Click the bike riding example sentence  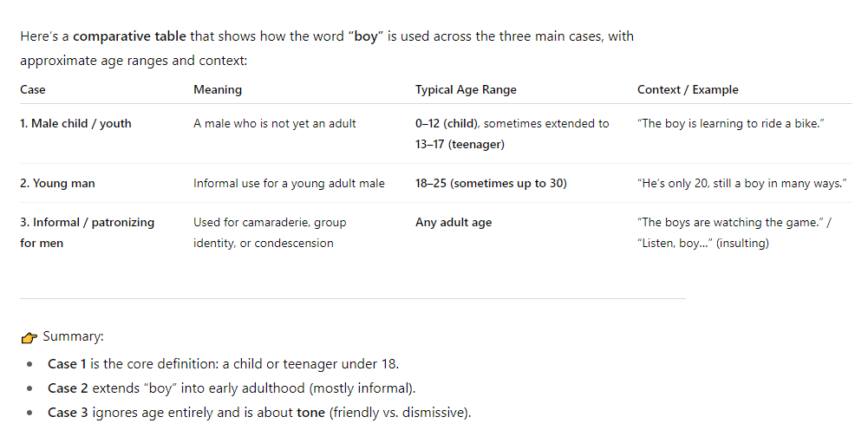(x=731, y=123)
